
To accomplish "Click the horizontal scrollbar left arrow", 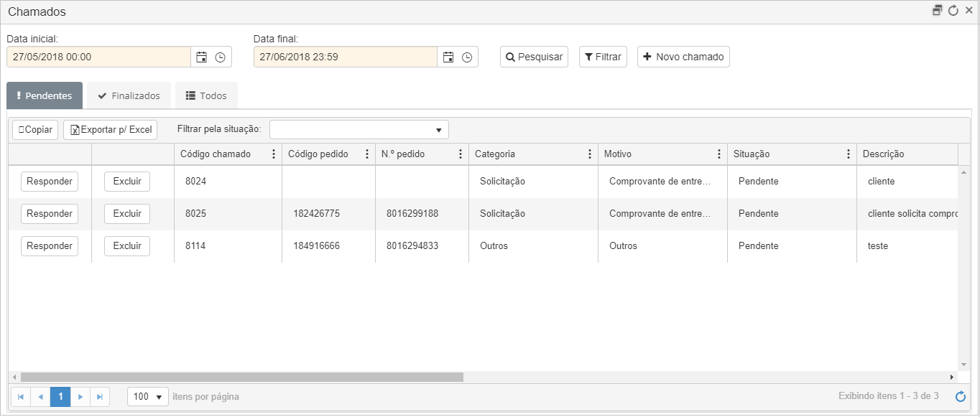I will (x=14, y=377).
